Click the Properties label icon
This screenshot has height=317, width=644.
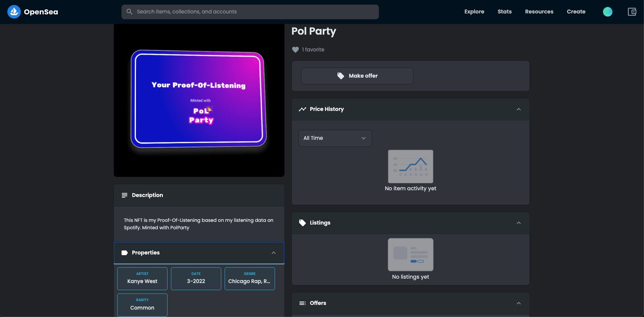point(124,253)
